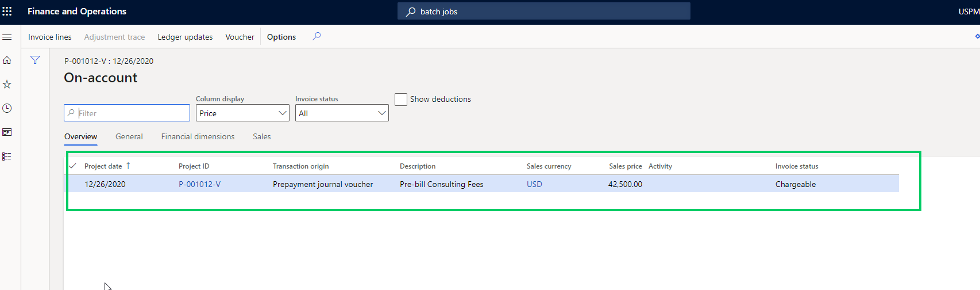Viewport: 980px width, 290px height.
Task: Open Recent clock icon in sidebar
Action: tap(7, 108)
